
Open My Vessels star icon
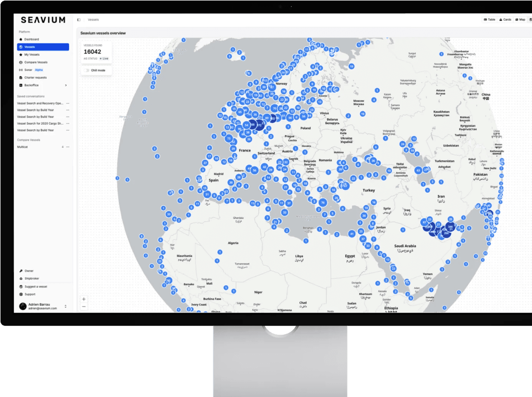21,55
